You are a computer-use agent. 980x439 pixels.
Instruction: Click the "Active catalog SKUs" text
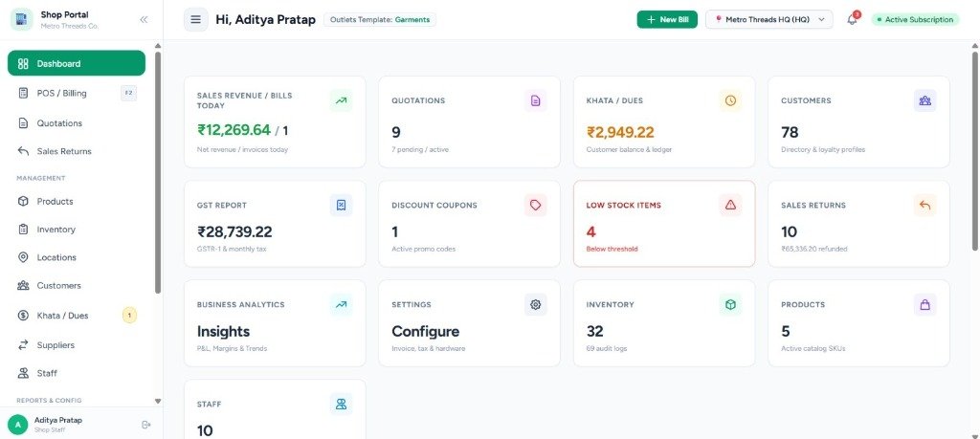813,348
